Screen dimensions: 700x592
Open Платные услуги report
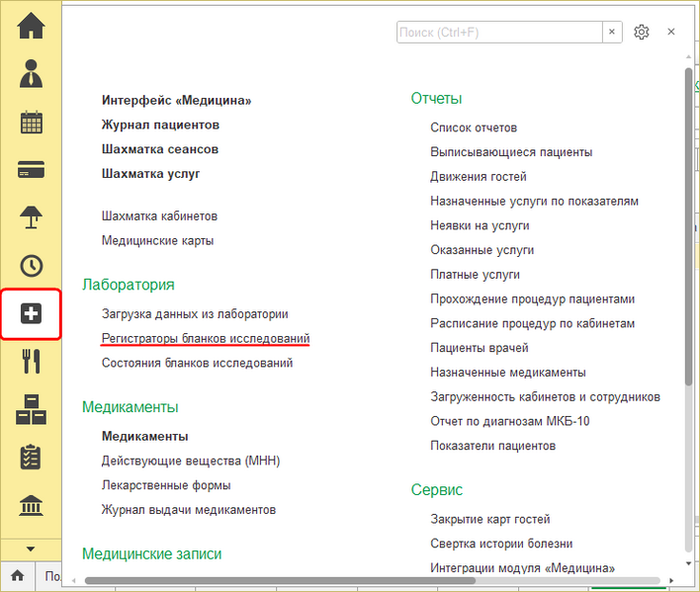[475, 275]
